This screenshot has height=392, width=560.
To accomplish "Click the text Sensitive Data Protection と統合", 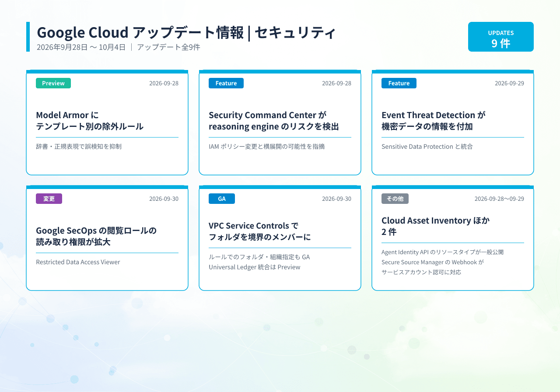I will (x=427, y=147).
